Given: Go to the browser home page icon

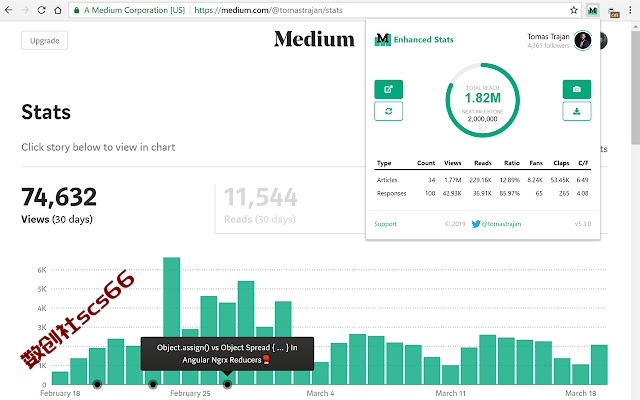Looking at the screenshot, I should (x=58, y=10).
